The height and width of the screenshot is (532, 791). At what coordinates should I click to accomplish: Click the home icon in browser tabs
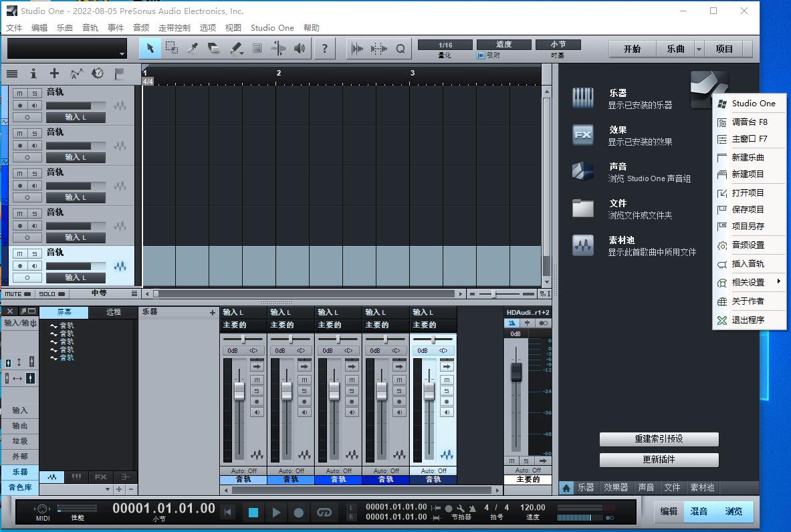pyautogui.click(x=566, y=488)
